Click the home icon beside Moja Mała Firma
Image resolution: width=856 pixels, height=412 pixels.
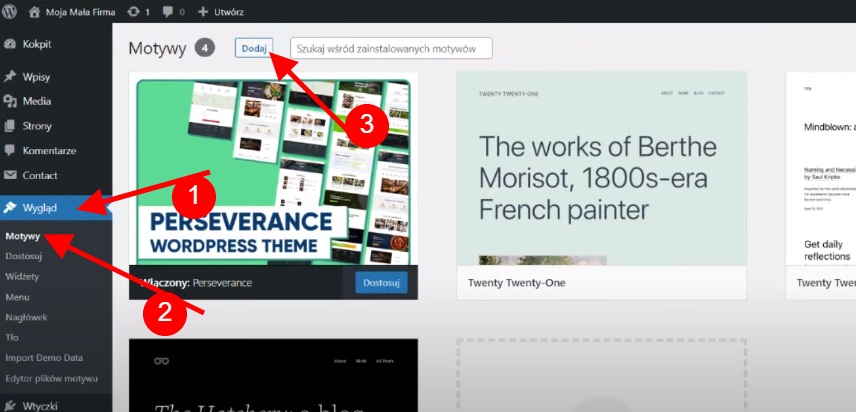pos(34,11)
